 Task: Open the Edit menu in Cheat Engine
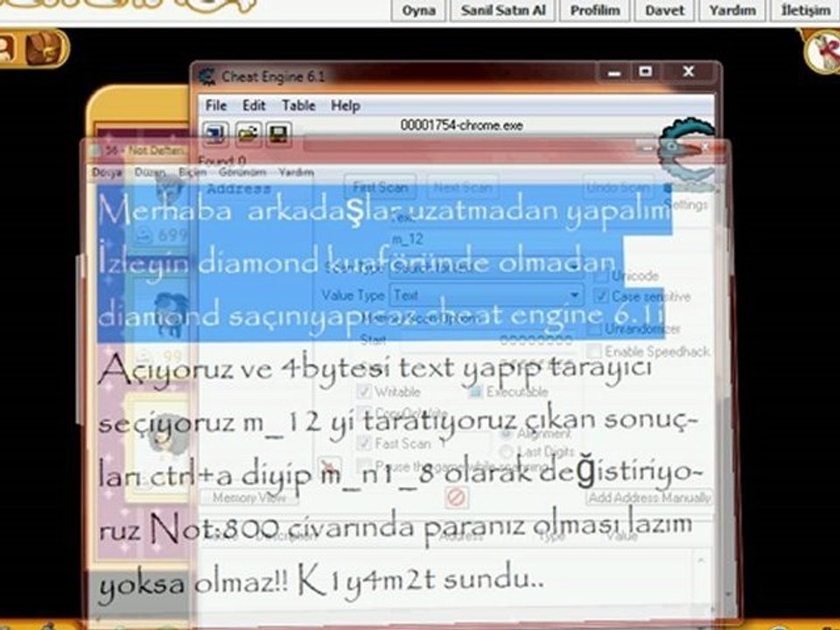click(254, 105)
